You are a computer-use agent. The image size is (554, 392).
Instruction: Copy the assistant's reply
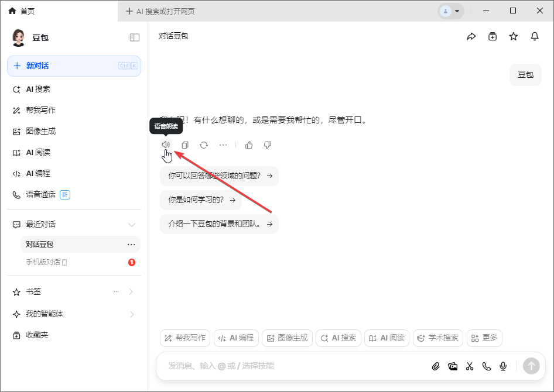pos(184,145)
